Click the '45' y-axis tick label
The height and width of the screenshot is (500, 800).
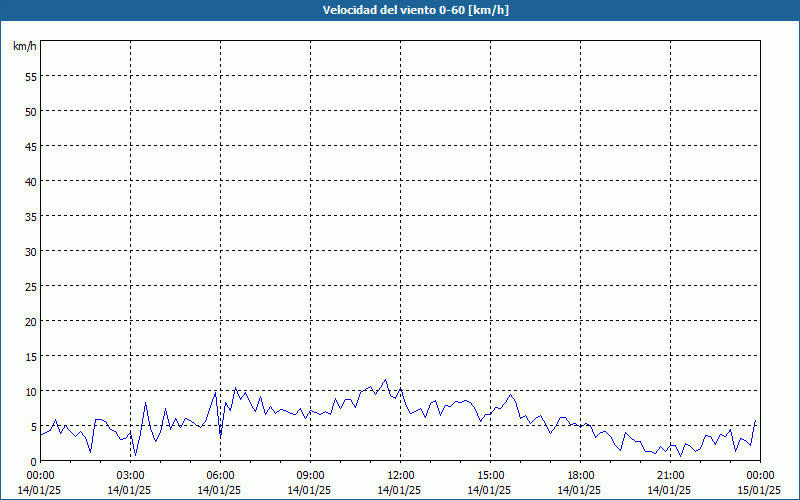click(31, 146)
